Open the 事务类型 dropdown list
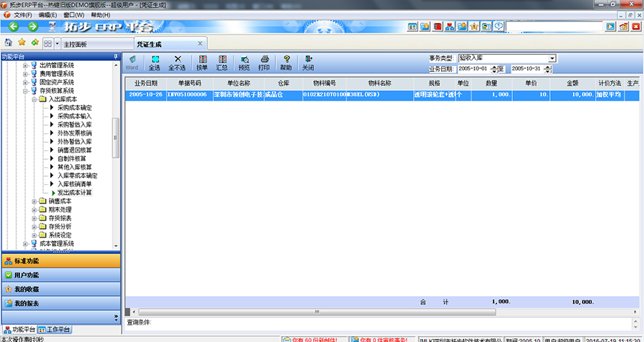 point(552,58)
